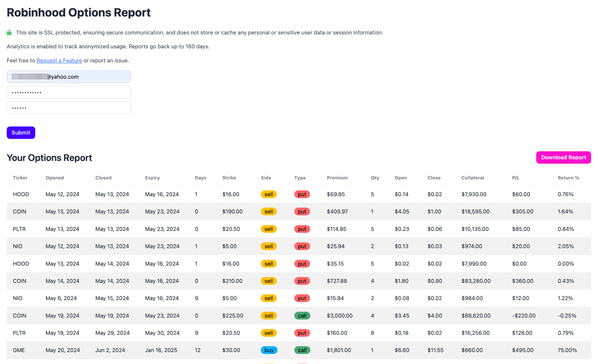Click the $4.05 open price

click(x=402, y=212)
